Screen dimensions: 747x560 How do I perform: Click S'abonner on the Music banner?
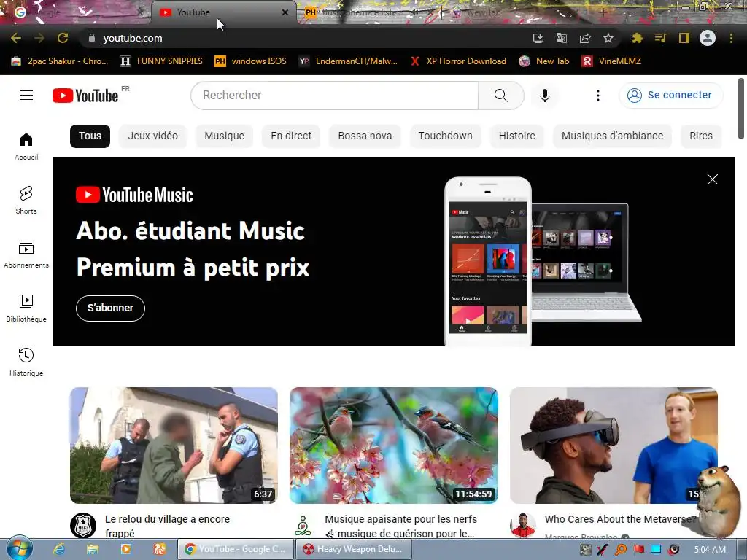(x=111, y=308)
